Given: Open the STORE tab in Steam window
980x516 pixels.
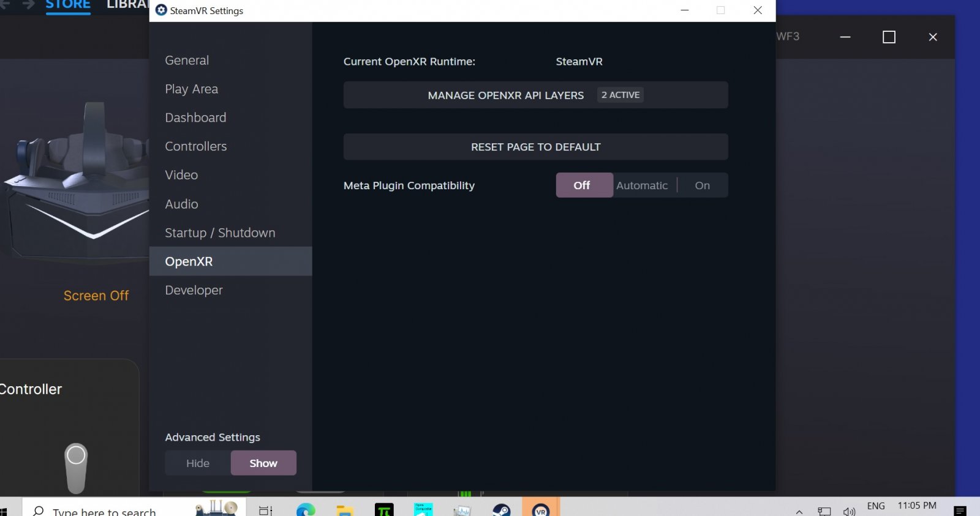Looking at the screenshot, I should tap(68, 5).
